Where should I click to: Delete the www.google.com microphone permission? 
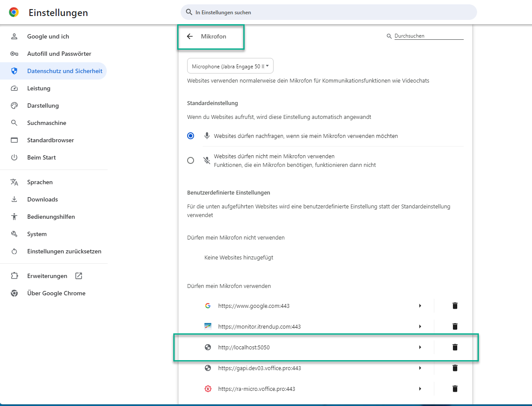[455, 306]
